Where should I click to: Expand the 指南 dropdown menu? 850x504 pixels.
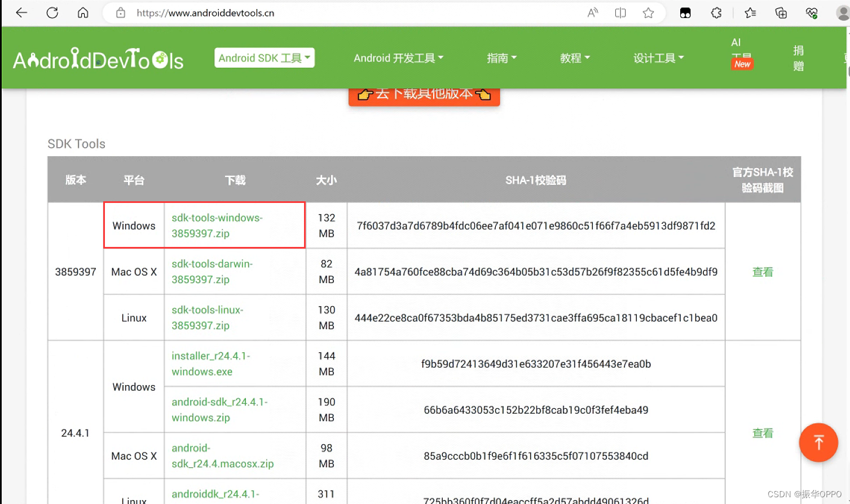(x=501, y=58)
